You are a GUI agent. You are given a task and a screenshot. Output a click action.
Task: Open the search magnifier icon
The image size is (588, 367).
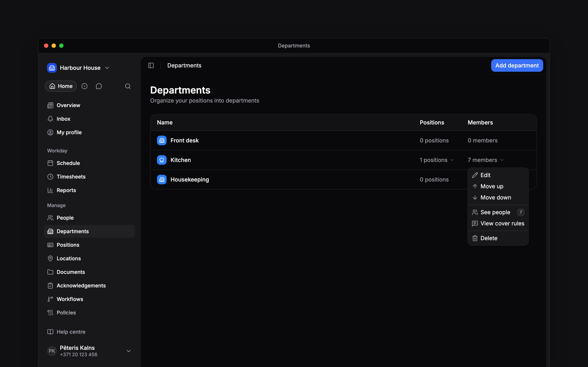pyautogui.click(x=128, y=86)
